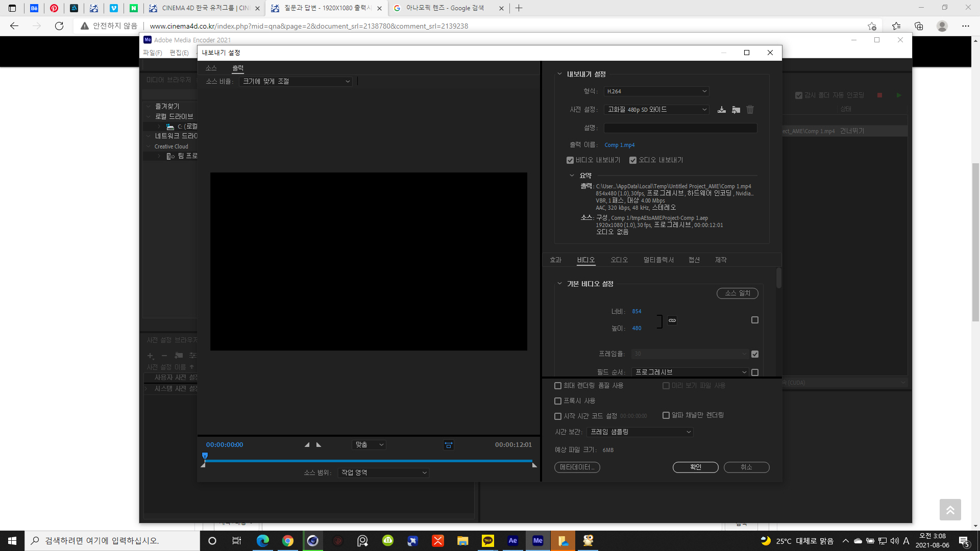Open the 파일(F) menu in Media Encoder
This screenshot has height=551, width=980.
pos(153,53)
